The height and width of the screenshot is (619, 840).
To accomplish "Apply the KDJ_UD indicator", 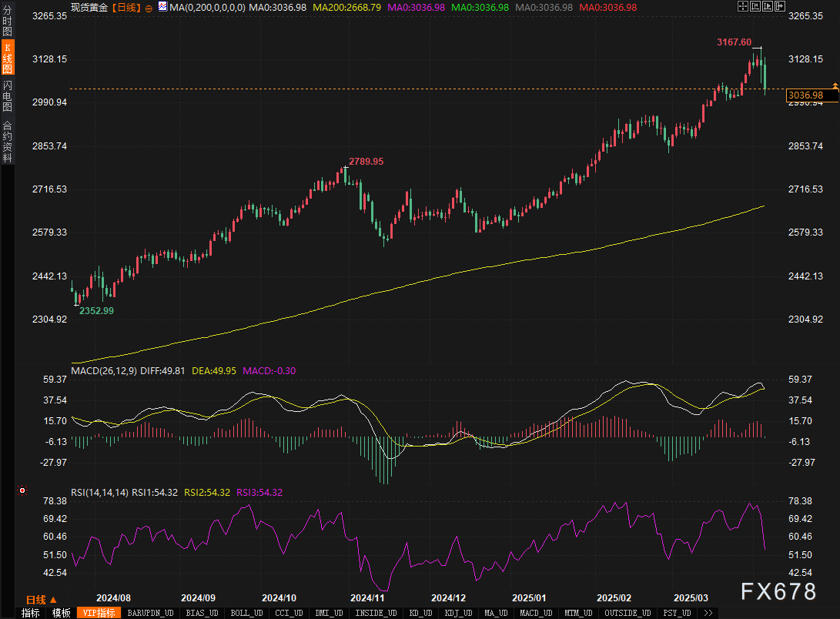I will pyautogui.click(x=457, y=614).
